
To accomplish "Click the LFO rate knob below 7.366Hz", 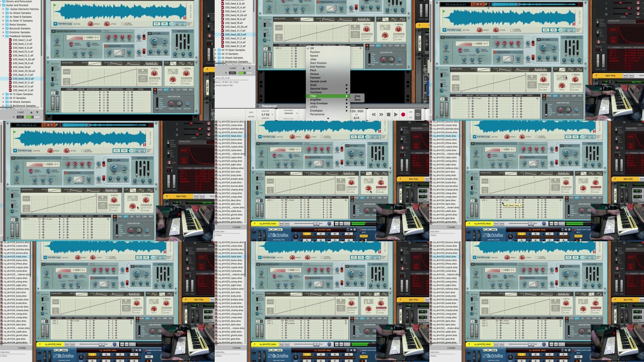I will pos(575,80).
